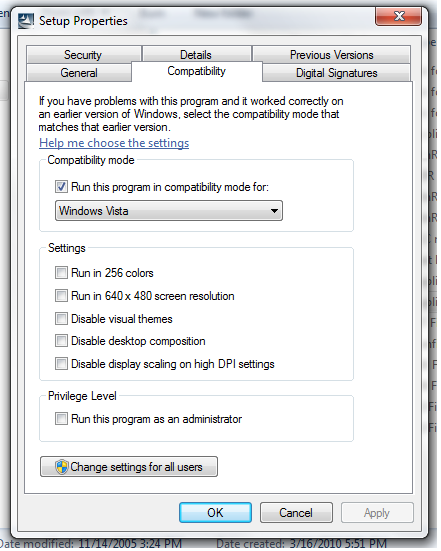Image resolution: width=441 pixels, height=551 pixels.
Task: Click Cancel to discard changes
Action: click(x=296, y=513)
